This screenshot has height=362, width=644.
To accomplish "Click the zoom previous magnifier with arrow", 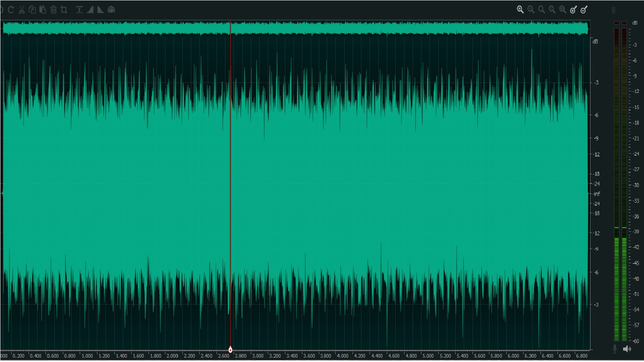I will (562, 10).
